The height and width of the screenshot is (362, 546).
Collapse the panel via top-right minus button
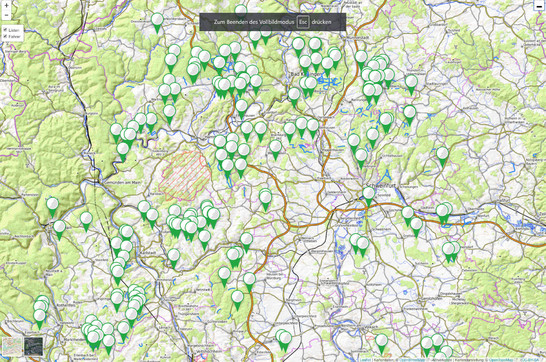pyautogui.click(x=539, y=6)
